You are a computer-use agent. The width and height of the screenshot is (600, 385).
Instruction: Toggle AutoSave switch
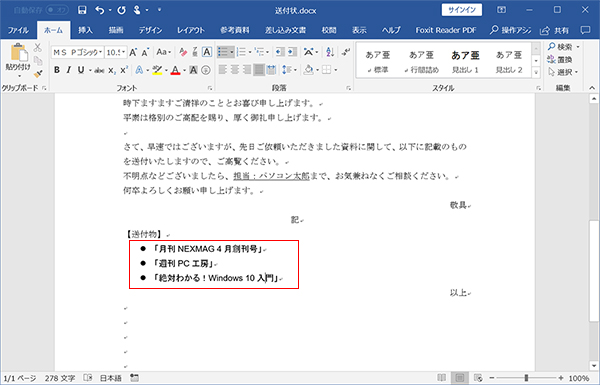[x=57, y=10]
